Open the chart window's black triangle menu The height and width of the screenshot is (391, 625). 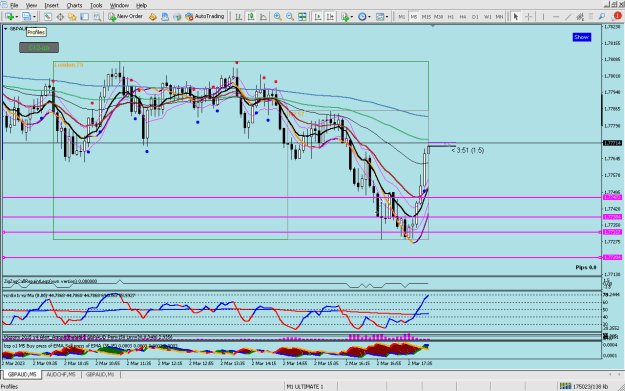(x=6, y=29)
